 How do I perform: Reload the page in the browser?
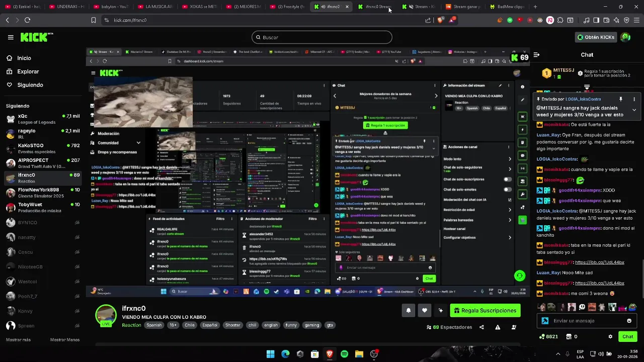[27, 20]
